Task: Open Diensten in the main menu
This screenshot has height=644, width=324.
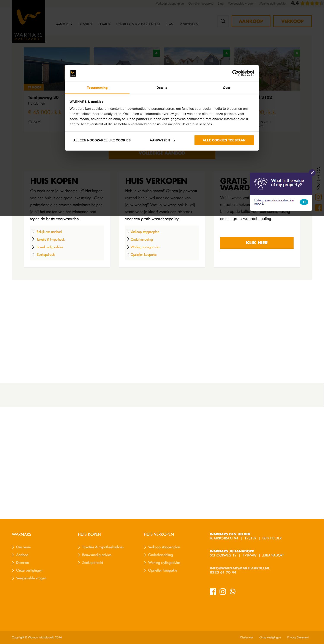Action: (x=85, y=24)
